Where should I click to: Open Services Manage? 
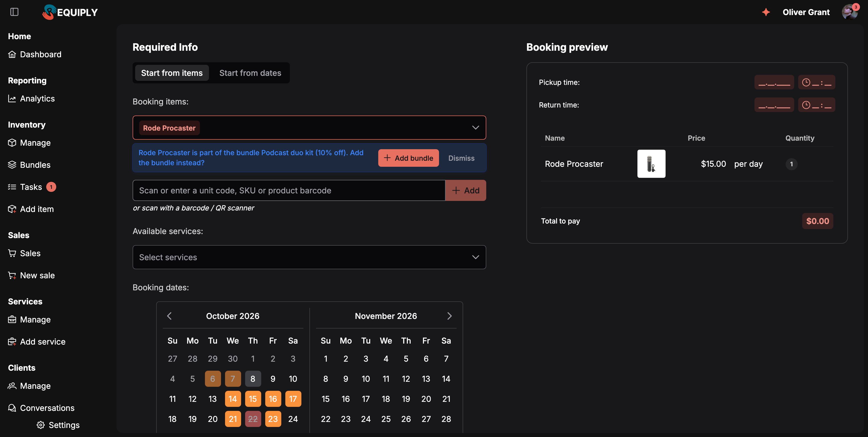coord(29,319)
